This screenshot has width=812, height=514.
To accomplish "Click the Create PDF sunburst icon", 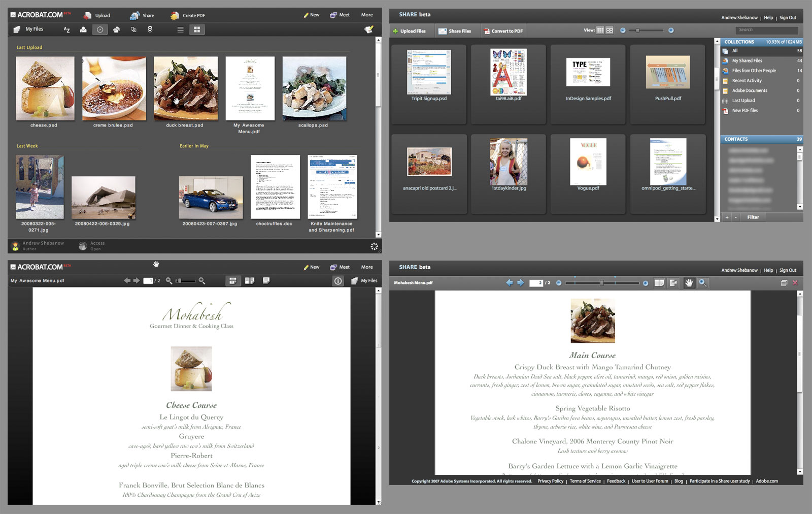I will click(x=175, y=16).
